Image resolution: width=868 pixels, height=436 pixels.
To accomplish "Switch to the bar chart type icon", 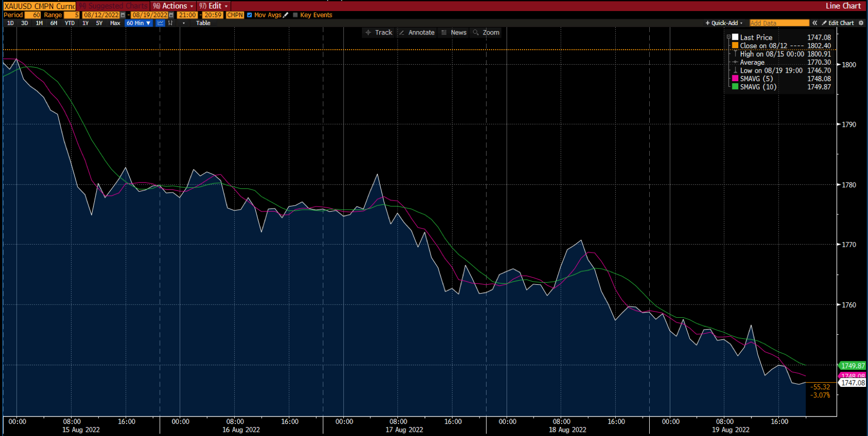I will click(x=171, y=23).
